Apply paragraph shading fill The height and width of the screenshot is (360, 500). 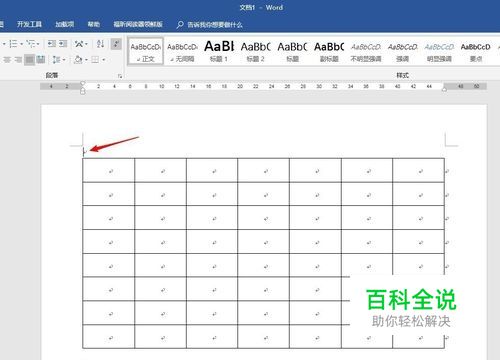78,60
